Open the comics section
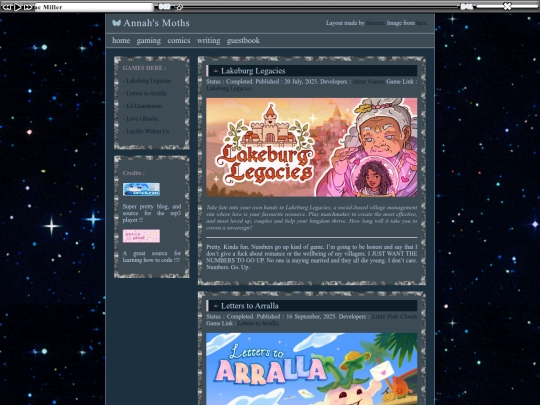This screenshot has width=540, height=405. tap(179, 40)
